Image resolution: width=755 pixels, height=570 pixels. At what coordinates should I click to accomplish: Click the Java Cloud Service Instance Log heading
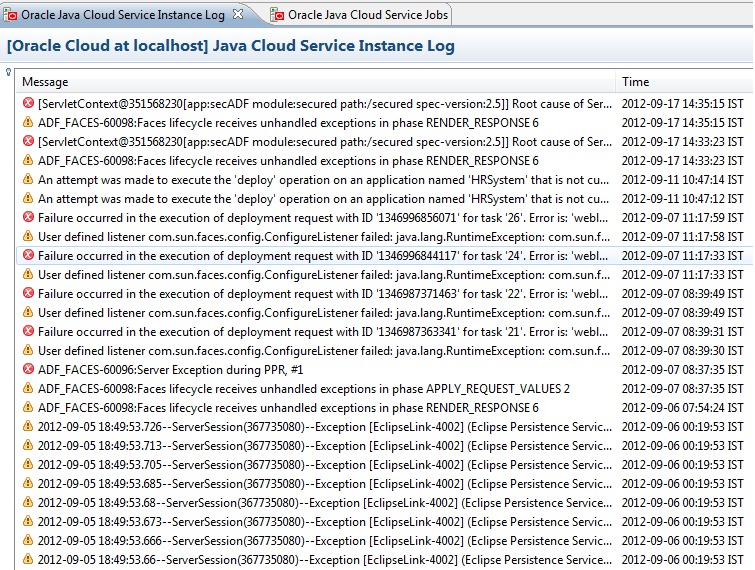click(x=231, y=46)
